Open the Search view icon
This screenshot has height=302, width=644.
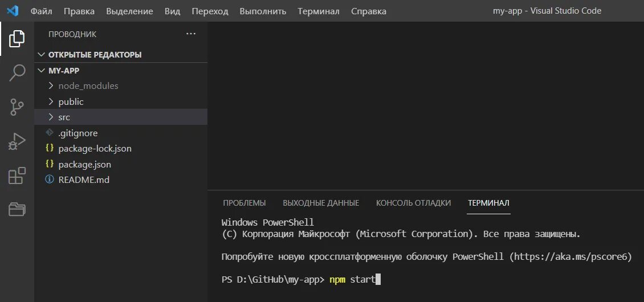tap(17, 73)
